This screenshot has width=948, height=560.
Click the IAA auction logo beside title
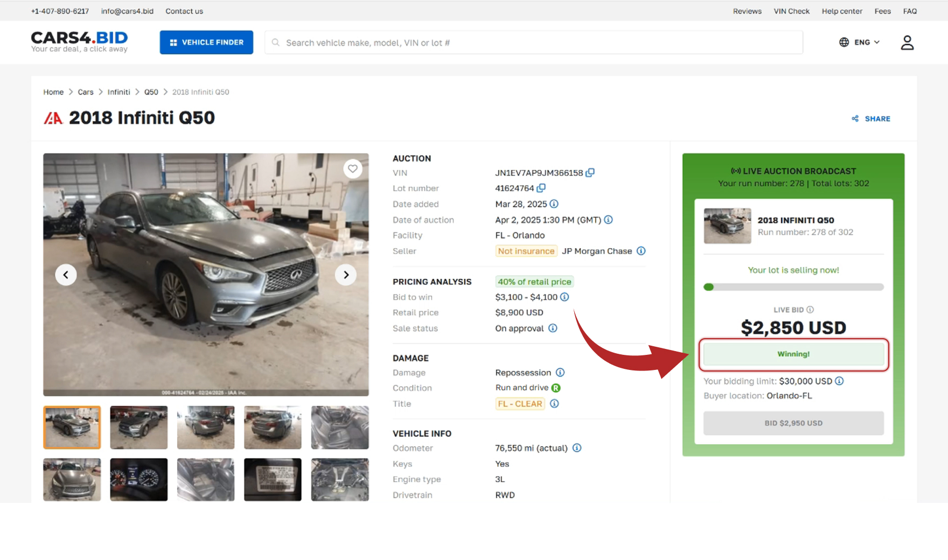[x=53, y=118]
